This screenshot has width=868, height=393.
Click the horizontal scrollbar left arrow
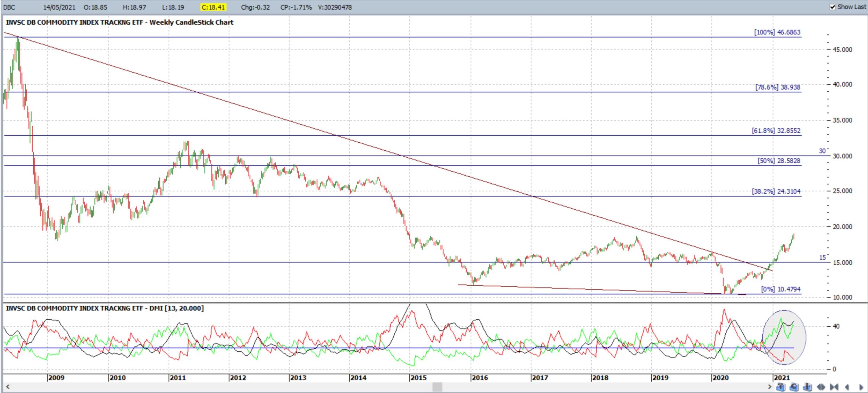click(x=8, y=387)
